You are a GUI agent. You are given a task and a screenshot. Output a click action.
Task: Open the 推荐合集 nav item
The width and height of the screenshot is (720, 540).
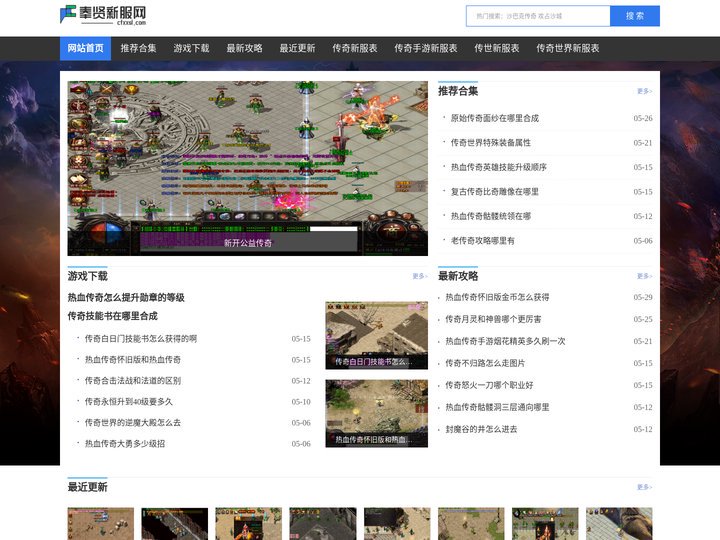138,48
